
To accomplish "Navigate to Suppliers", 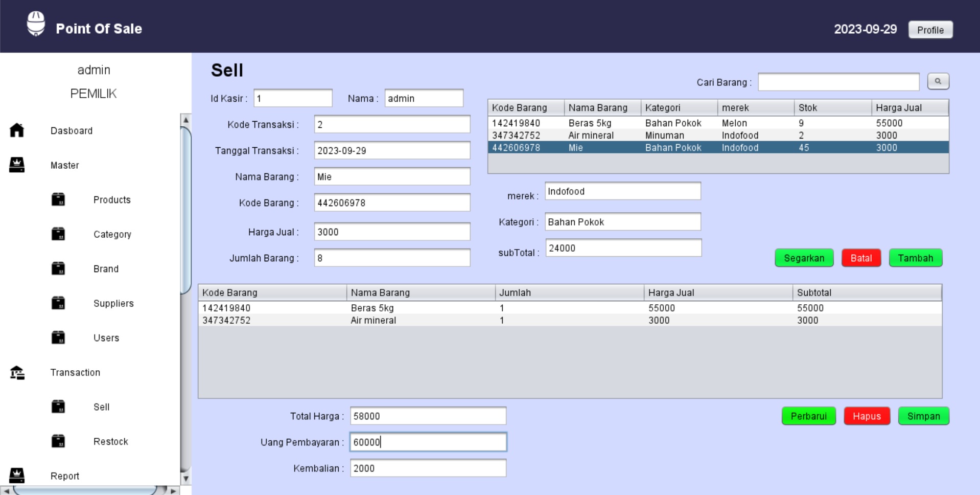I will (113, 304).
